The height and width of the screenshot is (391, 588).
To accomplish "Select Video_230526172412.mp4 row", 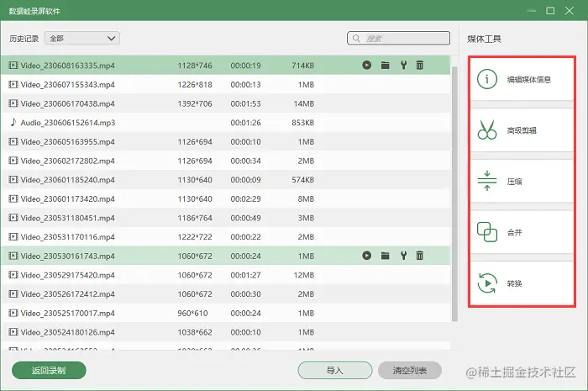I will [226, 293].
